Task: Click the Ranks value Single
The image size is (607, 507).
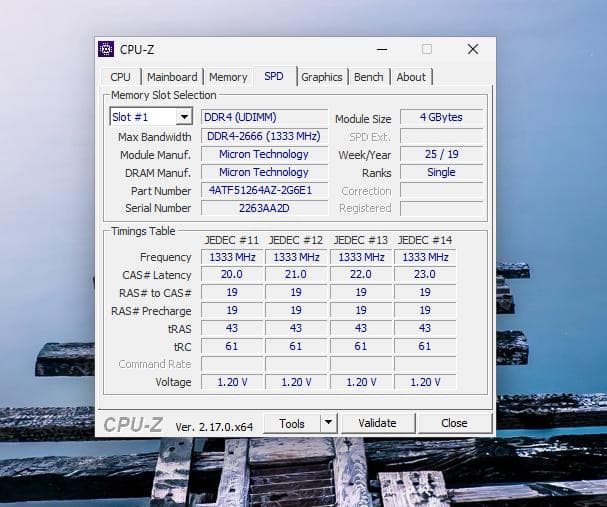Action: click(442, 172)
